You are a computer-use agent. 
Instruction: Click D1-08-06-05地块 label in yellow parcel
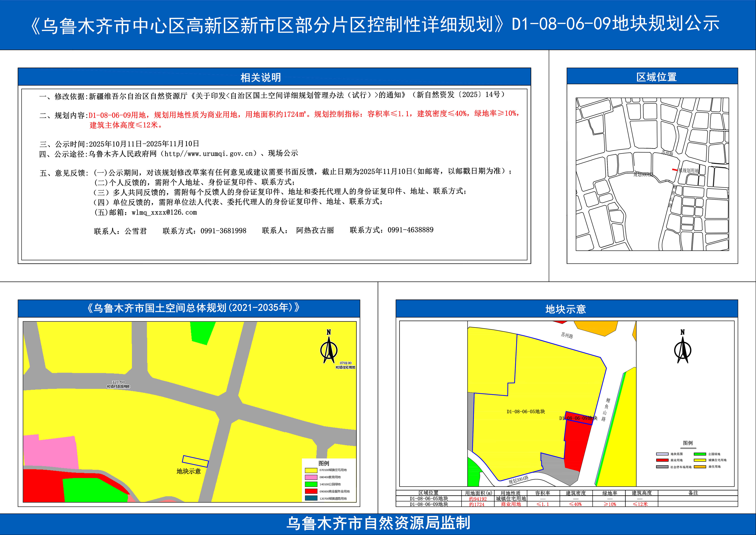pos(526,411)
